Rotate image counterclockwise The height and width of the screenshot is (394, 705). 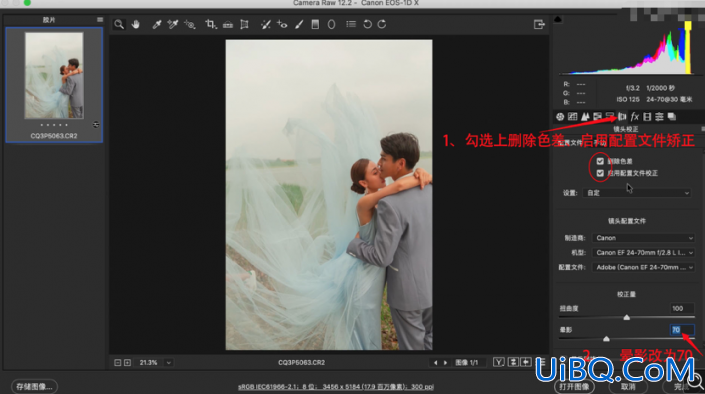pos(367,24)
